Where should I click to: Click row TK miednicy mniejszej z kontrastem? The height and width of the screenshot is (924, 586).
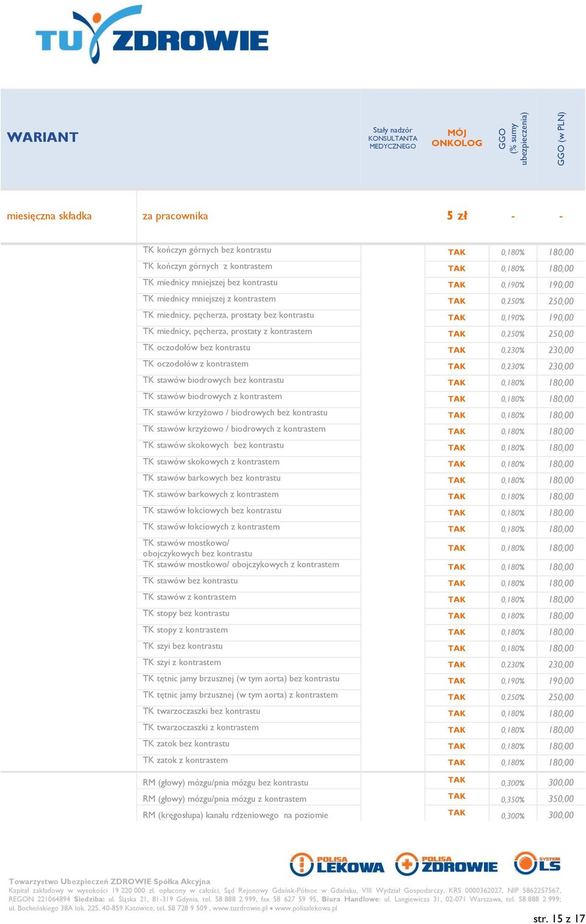click(x=209, y=299)
